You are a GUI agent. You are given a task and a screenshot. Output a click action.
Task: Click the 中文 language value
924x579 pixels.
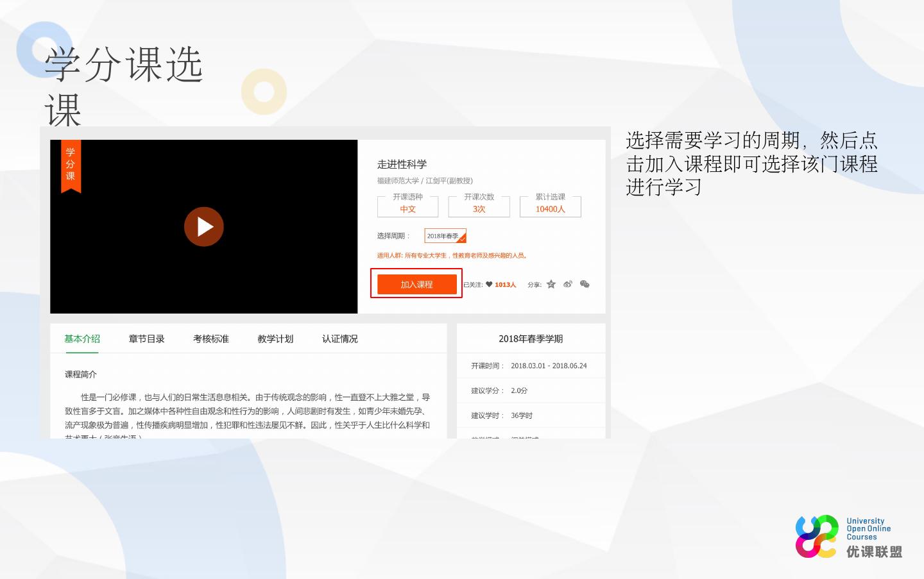coord(408,209)
